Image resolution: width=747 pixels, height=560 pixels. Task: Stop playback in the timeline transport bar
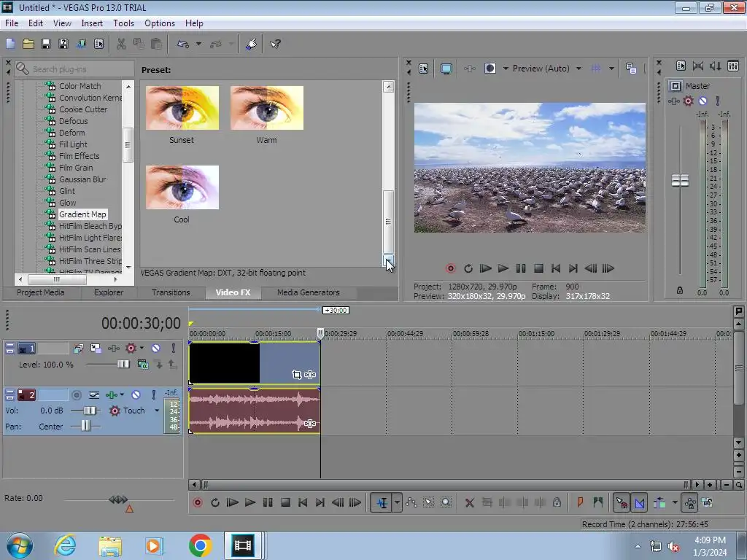point(285,502)
